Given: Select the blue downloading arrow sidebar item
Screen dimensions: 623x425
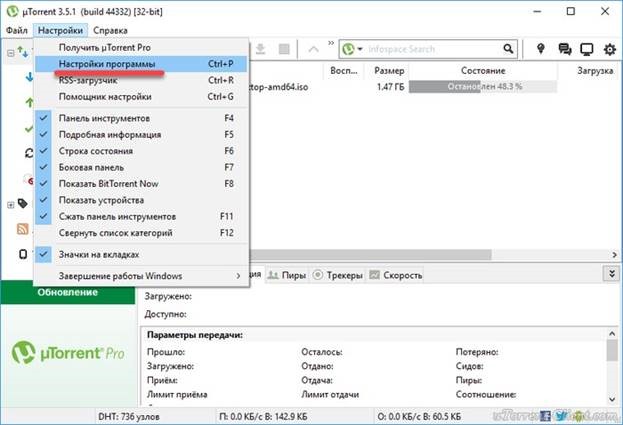Looking at the screenshot, I should (29, 77).
